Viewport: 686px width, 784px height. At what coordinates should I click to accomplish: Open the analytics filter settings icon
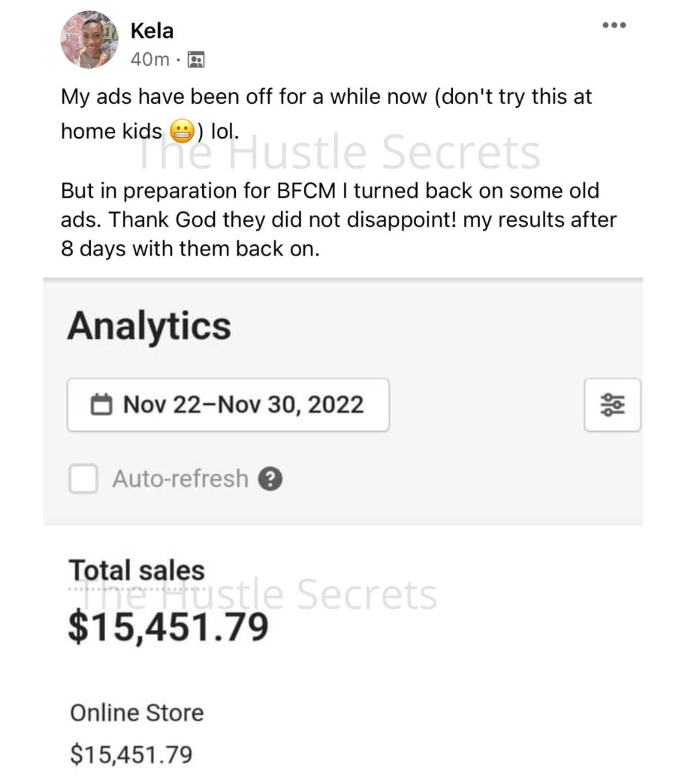[x=612, y=405]
